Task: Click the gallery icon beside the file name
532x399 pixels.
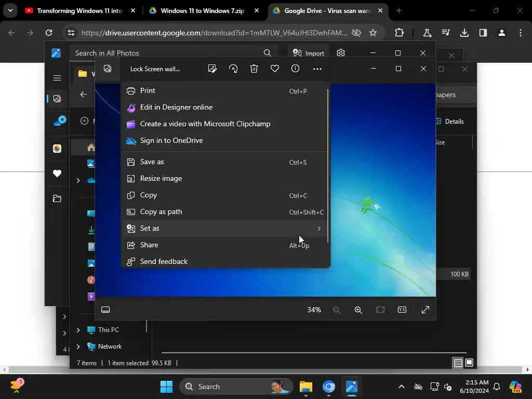Action: click(108, 69)
